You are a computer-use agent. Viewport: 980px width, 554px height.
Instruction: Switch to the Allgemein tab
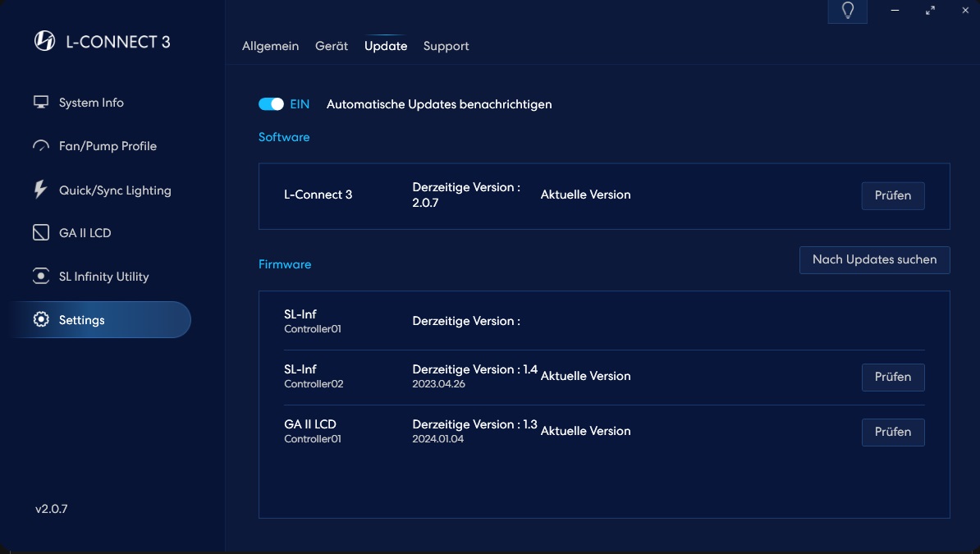270,46
